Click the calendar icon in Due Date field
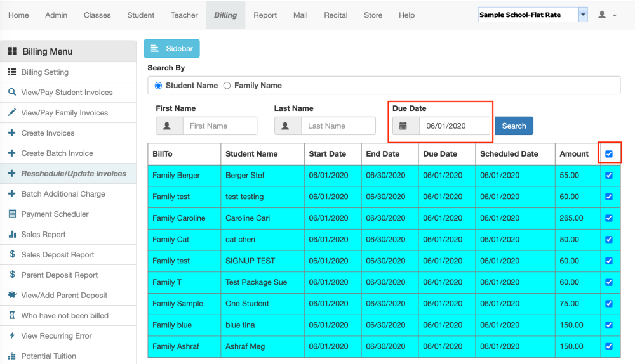 click(403, 126)
